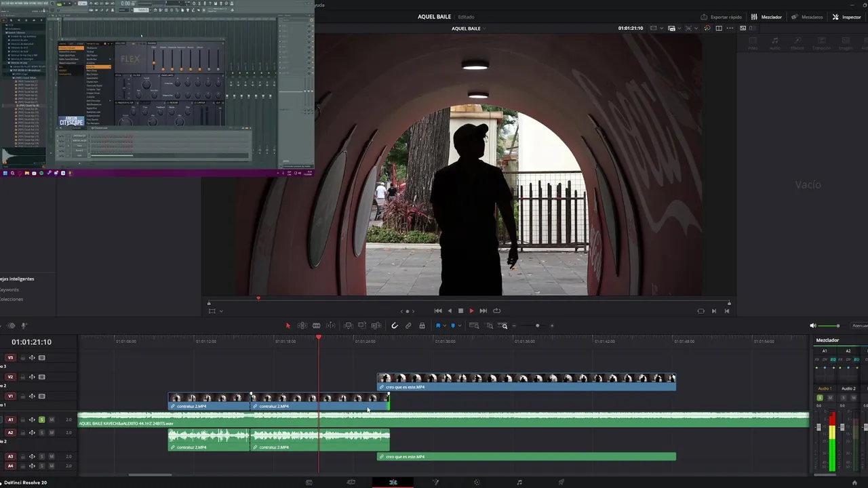Open viewer three-dot options menu
This screenshot has width=868, height=488.
tap(730, 28)
